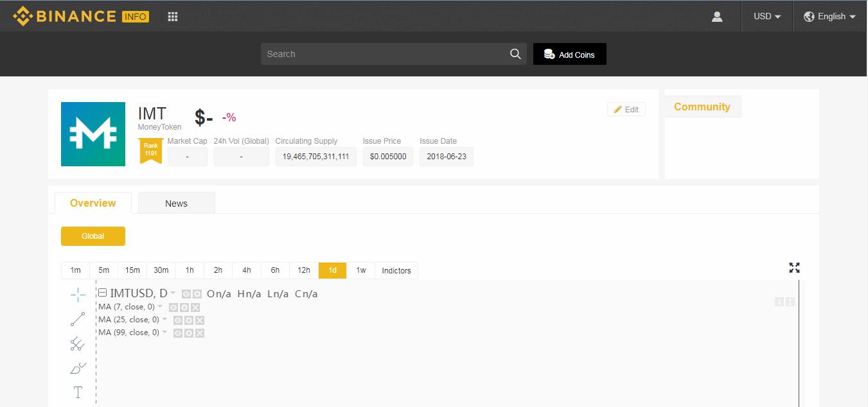The width and height of the screenshot is (868, 407).
Task: Open the chart fullscreen view
Action: coord(795,268)
